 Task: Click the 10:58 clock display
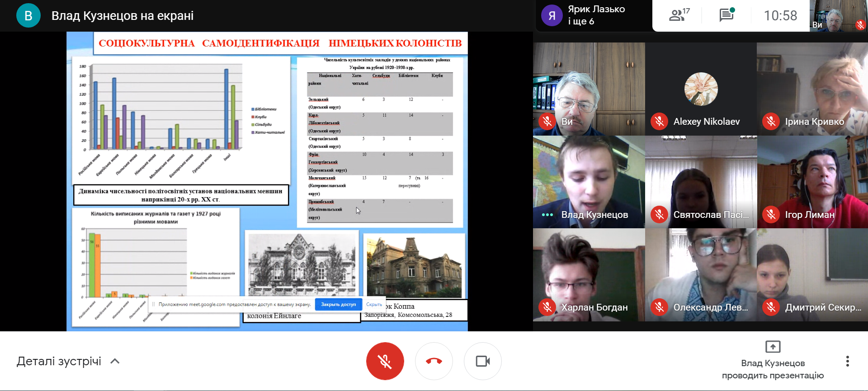click(781, 16)
